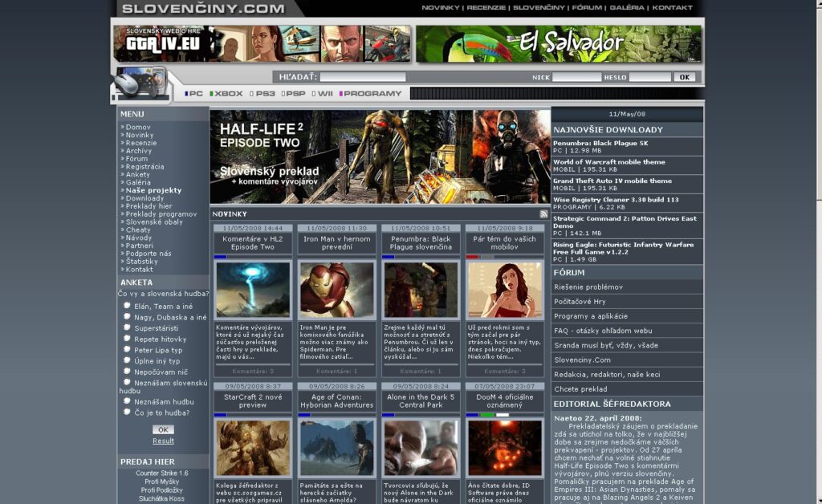The width and height of the screenshot is (822, 504).
Task: Submit the poll with the OK button
Action: pyautogui.click(x=163, y=429)
